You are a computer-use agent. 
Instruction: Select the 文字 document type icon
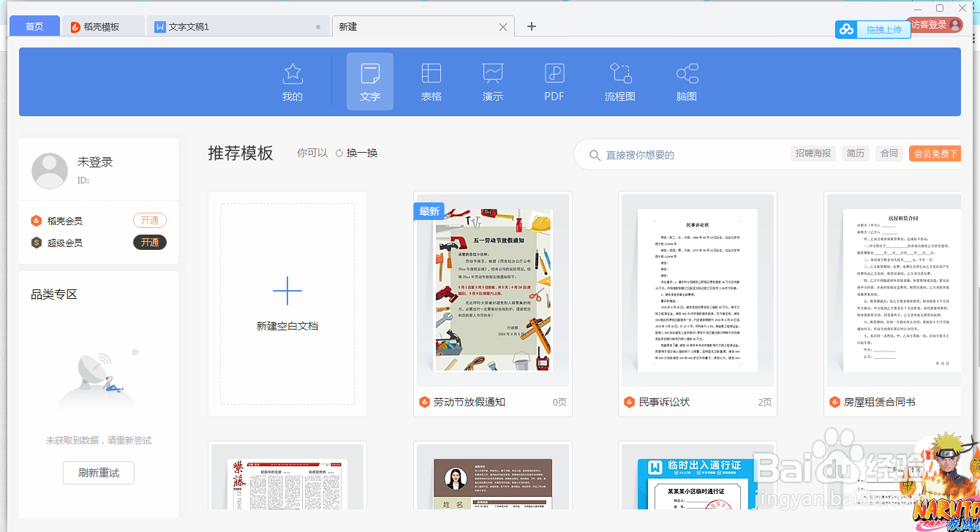[x=369, y=80]
